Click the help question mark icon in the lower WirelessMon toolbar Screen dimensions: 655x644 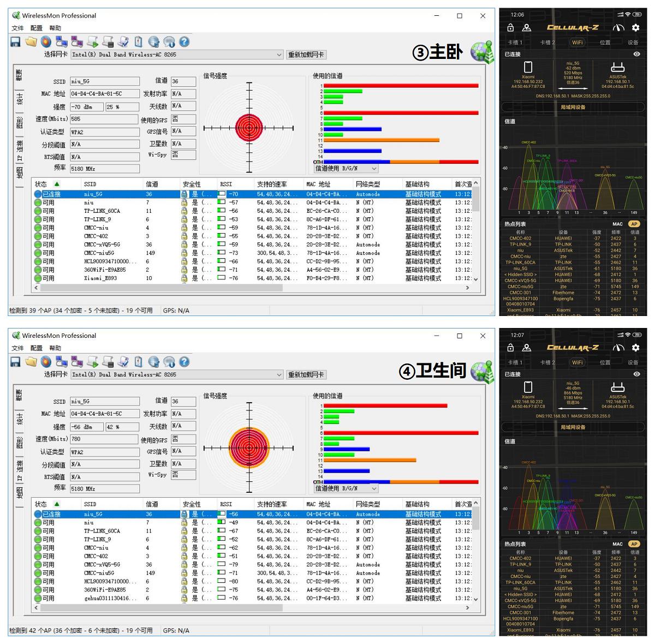point(184,362)
